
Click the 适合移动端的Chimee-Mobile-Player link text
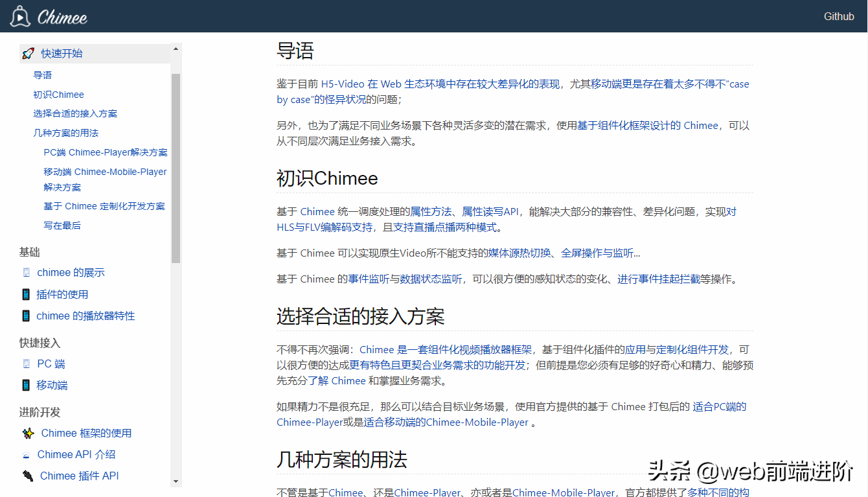click(x=447, y=422)
